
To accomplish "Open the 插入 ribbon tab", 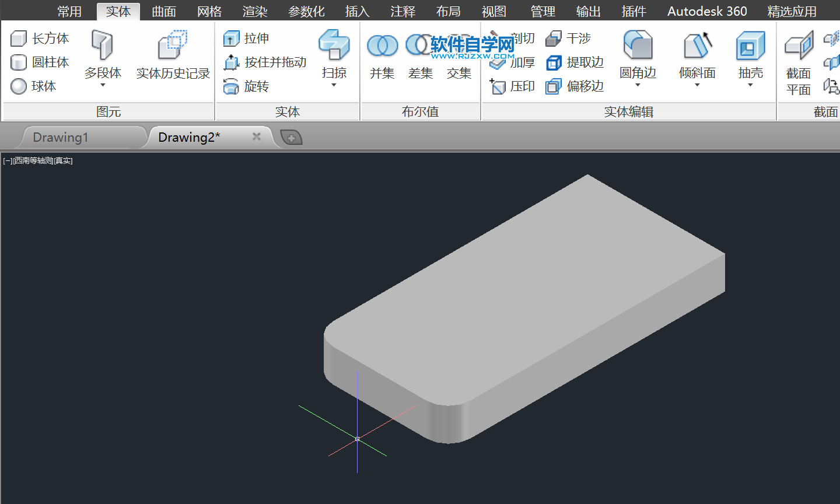I will coord(358,11).
